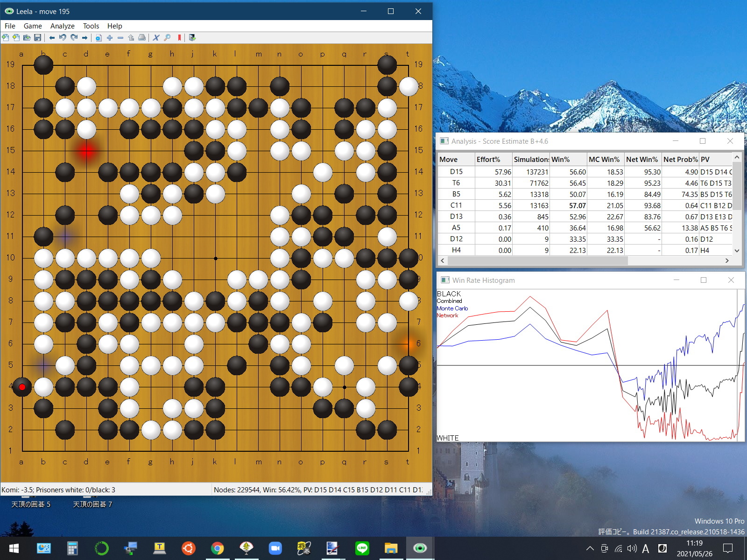This screenshot has height=560, width=747.
Task: Click the open file folder toolbar icon
Action: (27, 38)
